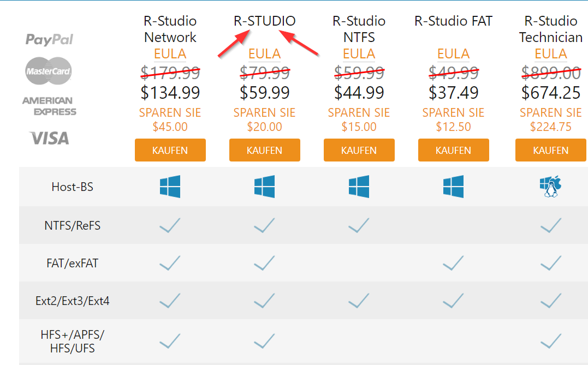Click the VISA logo
Viewport: 588px width, 365px height.
click(x=49, y=138)
